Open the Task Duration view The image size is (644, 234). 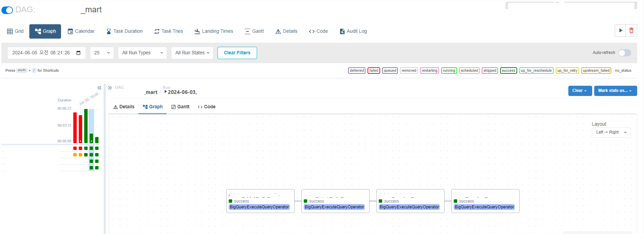point(124,31)
